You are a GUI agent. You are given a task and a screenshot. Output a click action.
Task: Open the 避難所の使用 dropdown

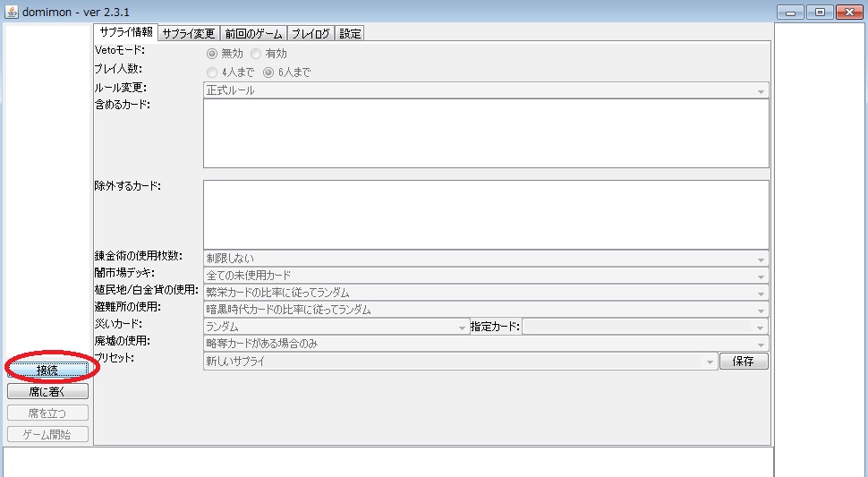pos(486,310)
